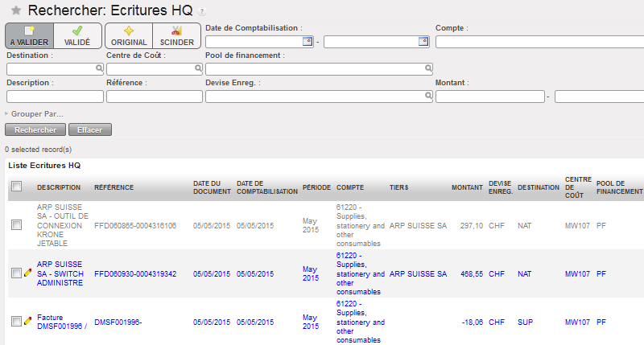Open the help icon beside Ecritures HQ
Screen dimensions: 644x345
point(201,12)
